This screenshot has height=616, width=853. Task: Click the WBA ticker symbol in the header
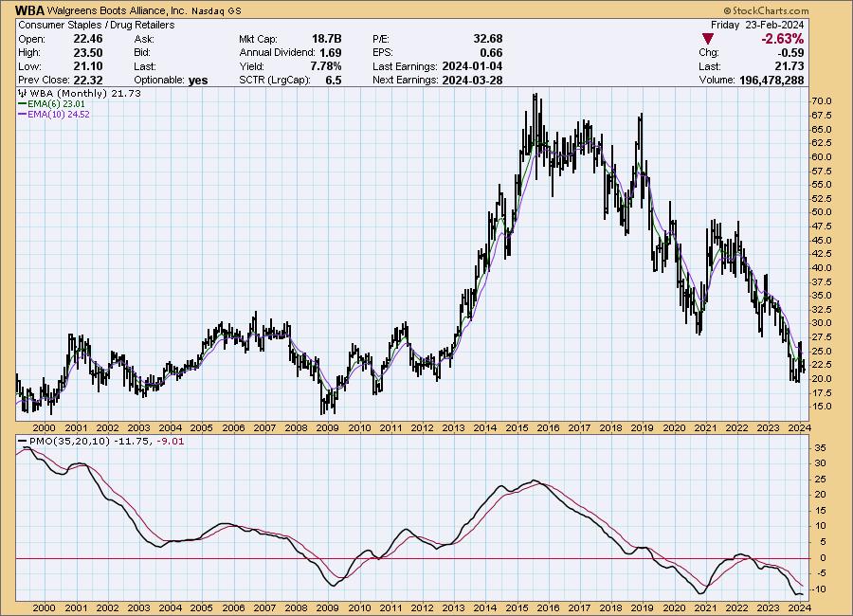pos(30,10)
